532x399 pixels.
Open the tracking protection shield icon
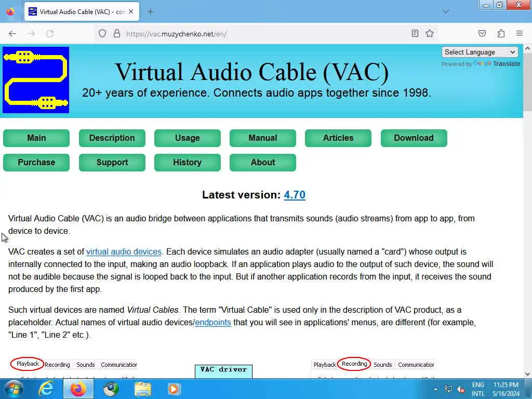click(x=102, y=34)
